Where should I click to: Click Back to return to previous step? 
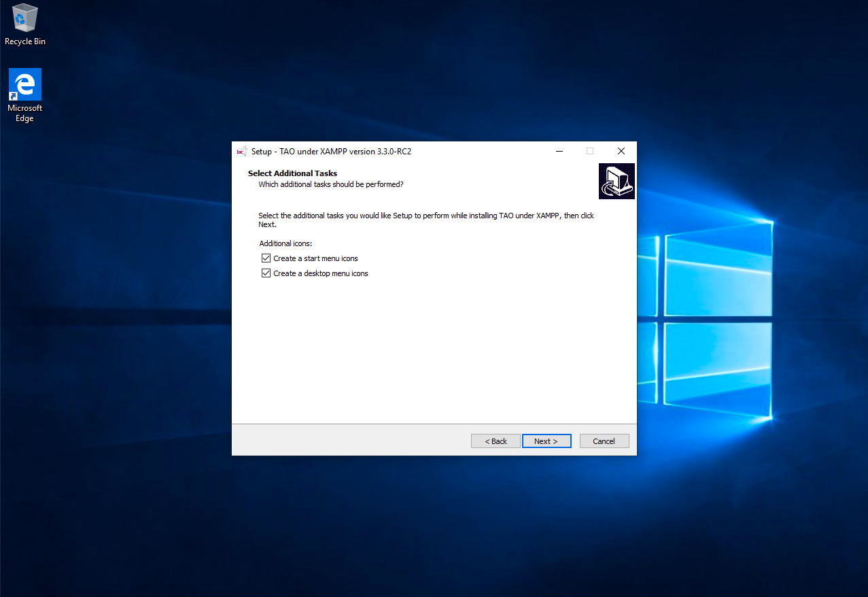[496, 441]
